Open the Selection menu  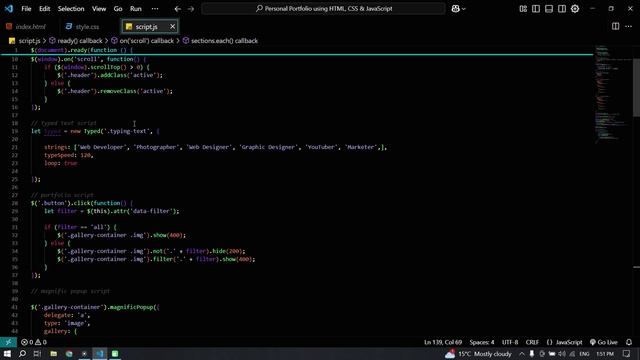71,9
